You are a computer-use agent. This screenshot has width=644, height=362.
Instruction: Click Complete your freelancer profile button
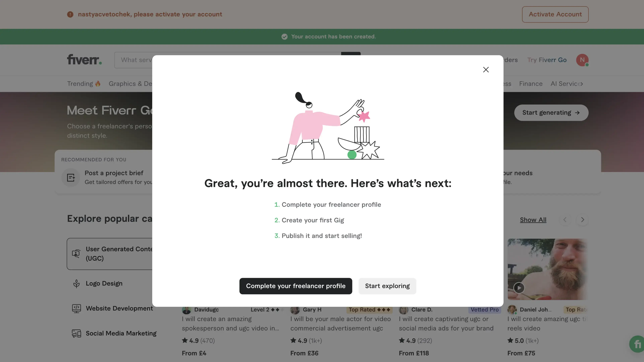pos(296,286)
